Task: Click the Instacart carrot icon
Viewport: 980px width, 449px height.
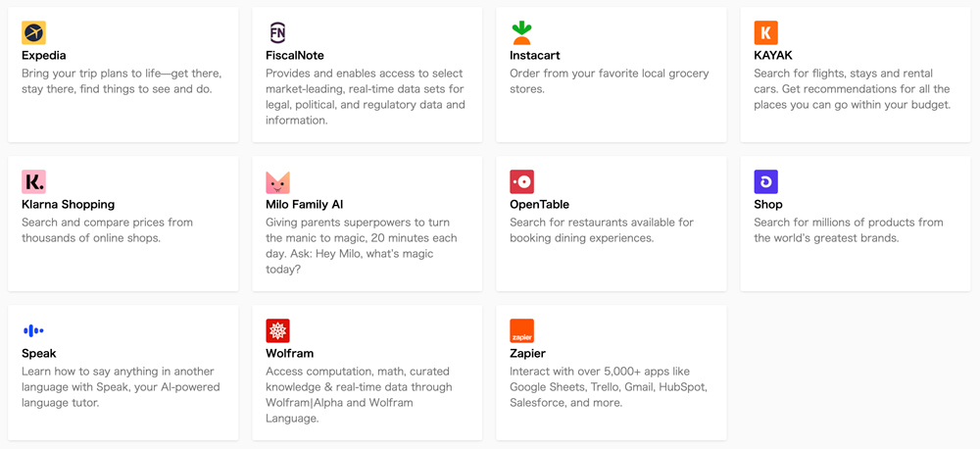Action: click(521, 32)
